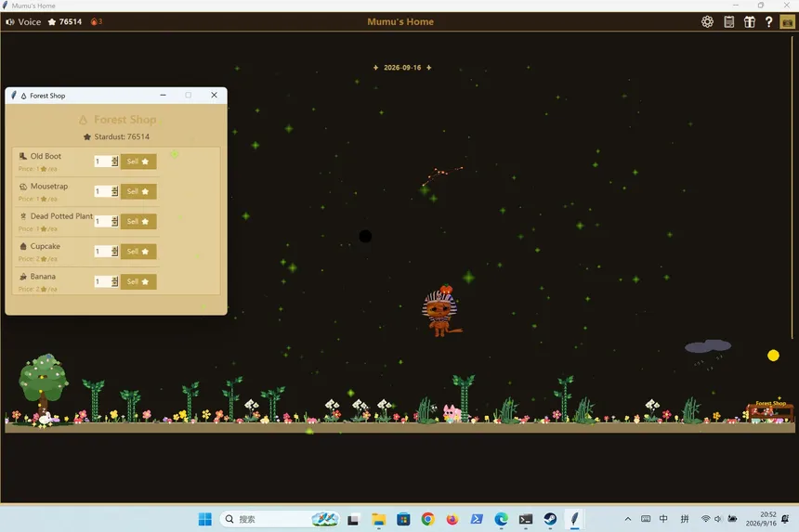The image size is (799, 532).
Task: Open the question mark help icon
Action: [x=769, y=22]
